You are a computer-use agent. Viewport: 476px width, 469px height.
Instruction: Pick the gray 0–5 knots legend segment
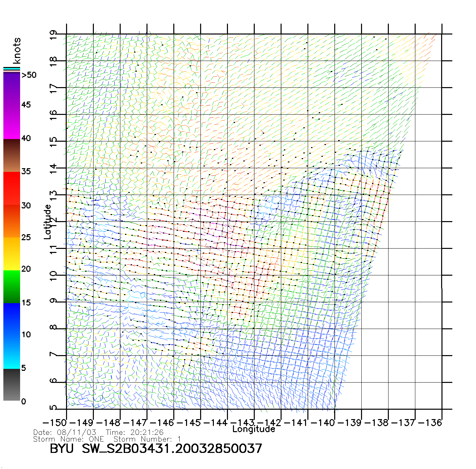tap(12, 385)
